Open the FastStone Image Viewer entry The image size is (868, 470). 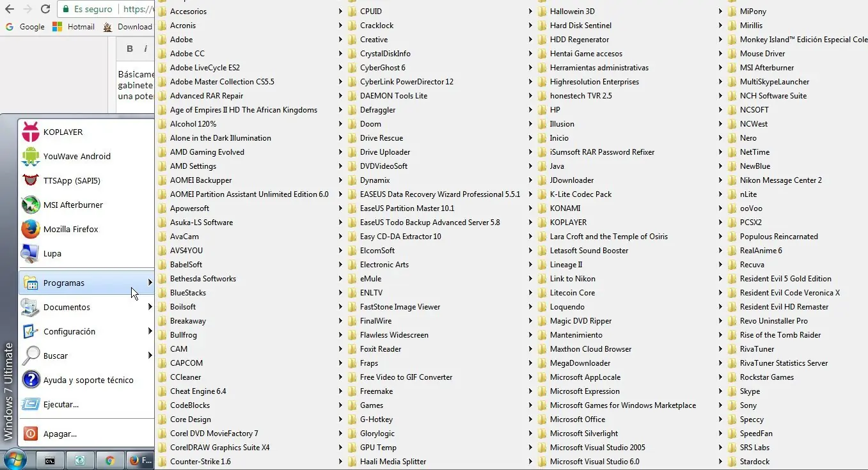(440, 307)
